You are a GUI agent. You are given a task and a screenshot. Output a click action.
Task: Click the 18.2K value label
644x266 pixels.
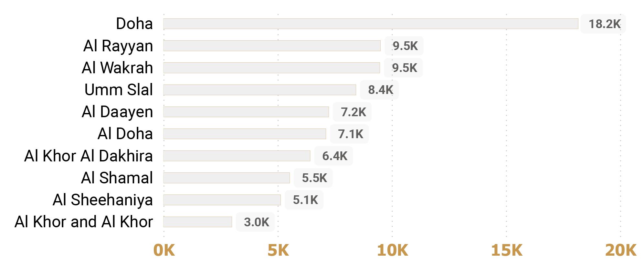point(604,24)
